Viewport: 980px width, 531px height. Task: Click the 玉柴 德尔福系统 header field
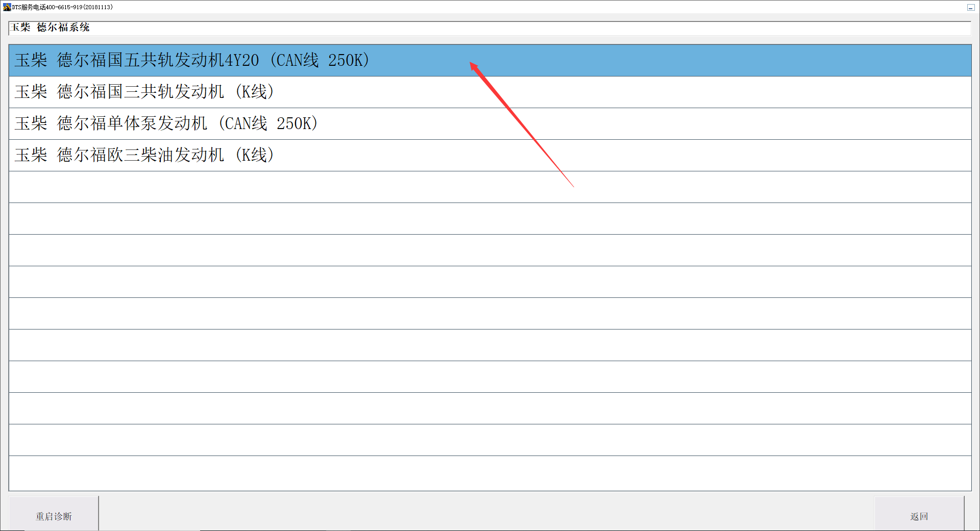(489, 28)
